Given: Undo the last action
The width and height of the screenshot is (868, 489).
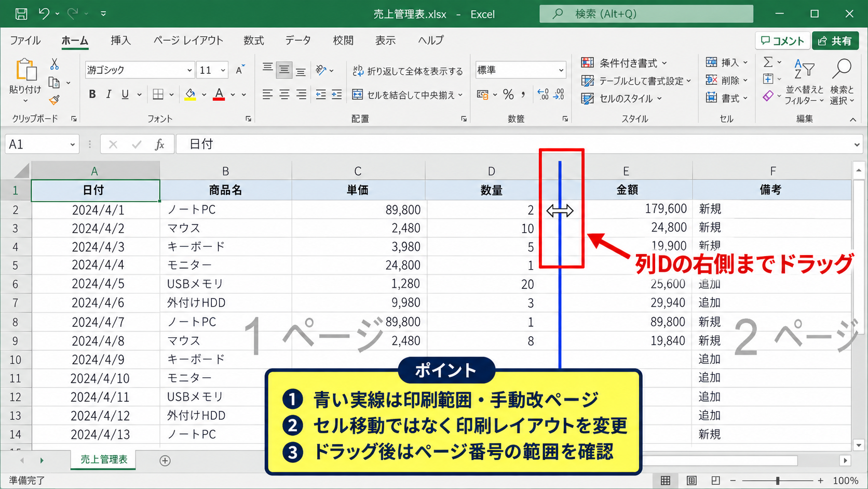Looking at the screenshot, I should [x=44, y=14].
